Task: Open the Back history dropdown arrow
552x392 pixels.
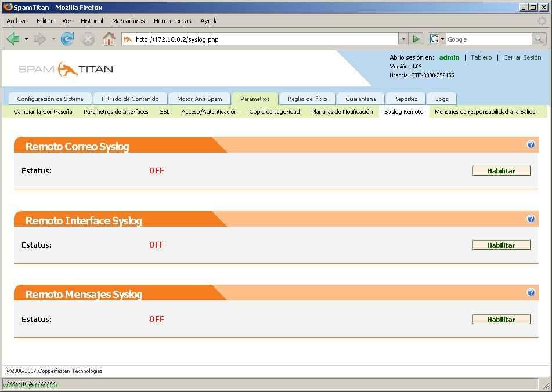Action: coord(26,39)
